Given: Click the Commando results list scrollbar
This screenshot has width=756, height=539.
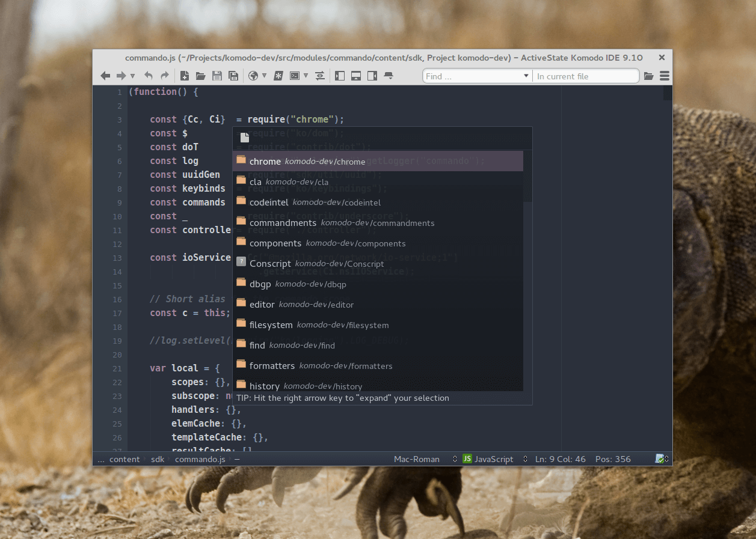Looking at the screenshot, I should click(x=527, y=175).
